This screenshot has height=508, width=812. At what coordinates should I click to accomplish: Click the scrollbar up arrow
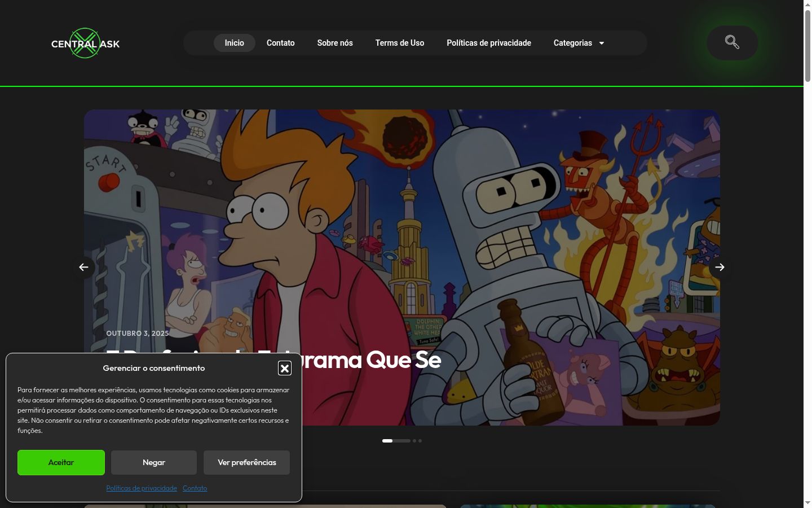[x=807, y=5]
